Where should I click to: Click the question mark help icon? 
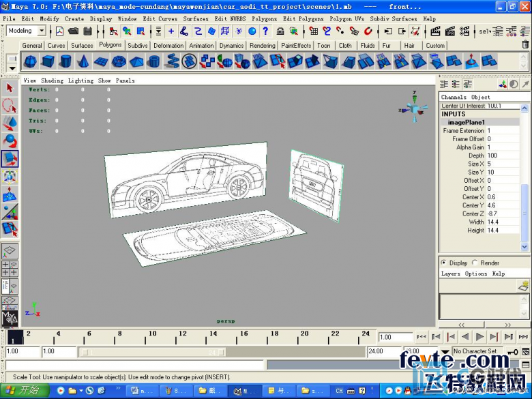pyautogui.click(x=266, y=31)
